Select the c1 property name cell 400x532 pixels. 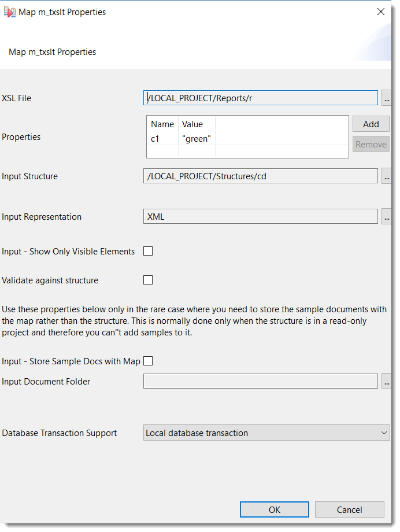pyautogui.click(x=155, y=139)
